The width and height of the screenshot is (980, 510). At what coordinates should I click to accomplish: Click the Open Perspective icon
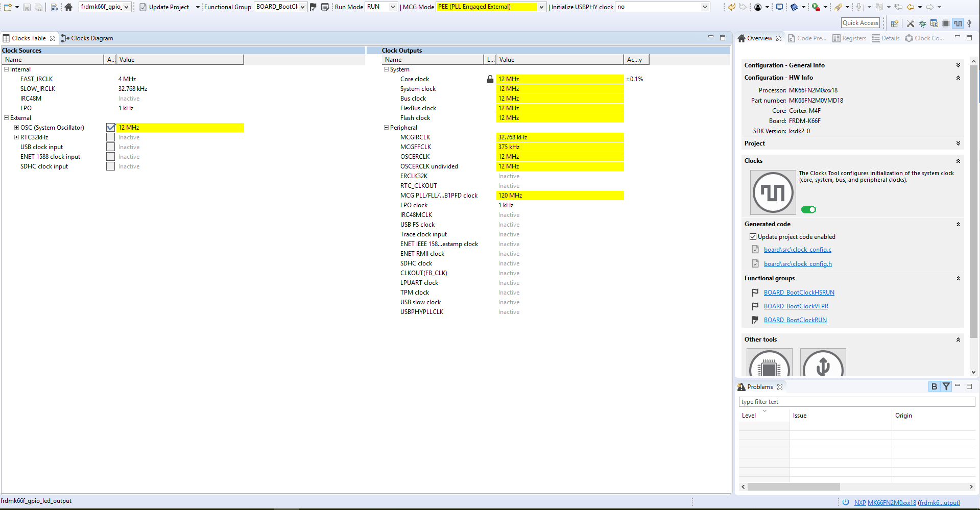[894, 23]
